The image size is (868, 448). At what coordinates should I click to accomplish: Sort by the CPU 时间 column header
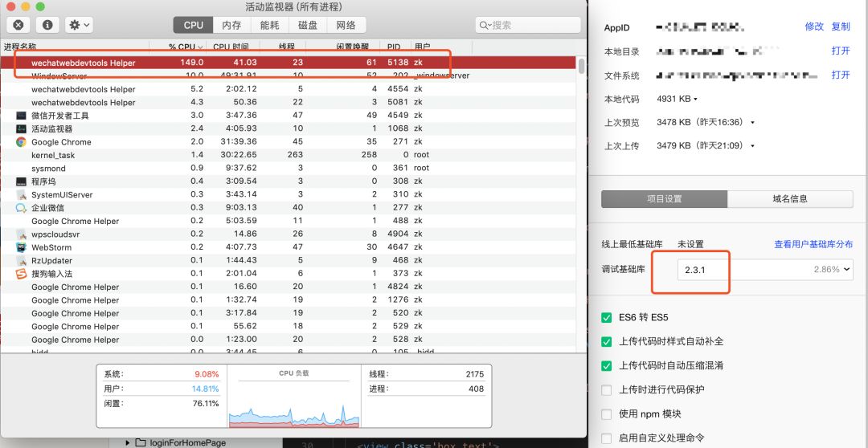(x=231, y=47)
